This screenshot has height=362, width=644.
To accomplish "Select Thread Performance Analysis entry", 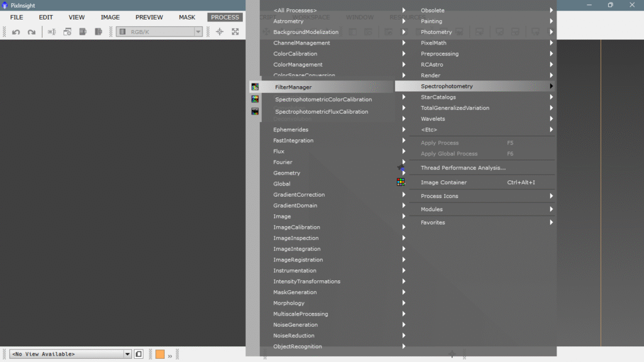I will tap(463, 168).
